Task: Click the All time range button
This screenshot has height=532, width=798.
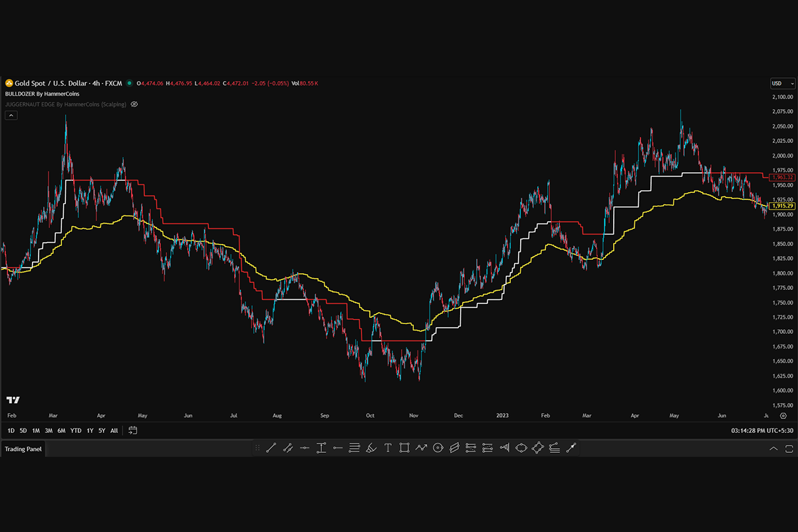Action: [x=114, y=430]
